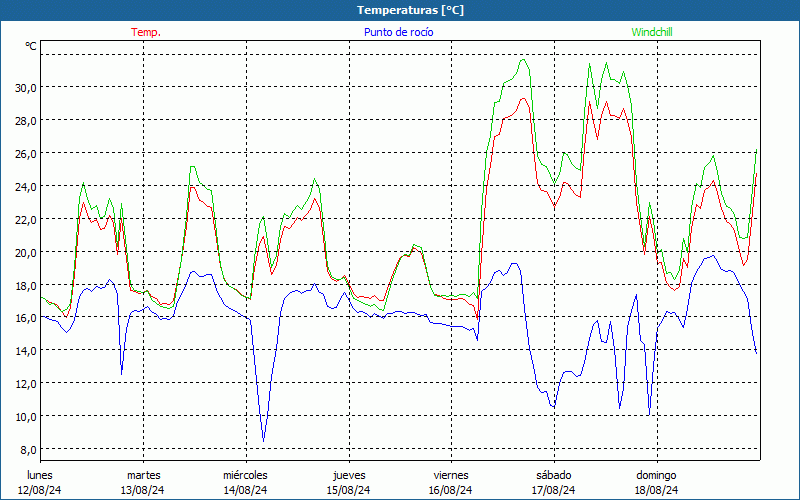The image size is (800, 500).
Task: Click the °C axis unit label
Action: coord(31,46)
